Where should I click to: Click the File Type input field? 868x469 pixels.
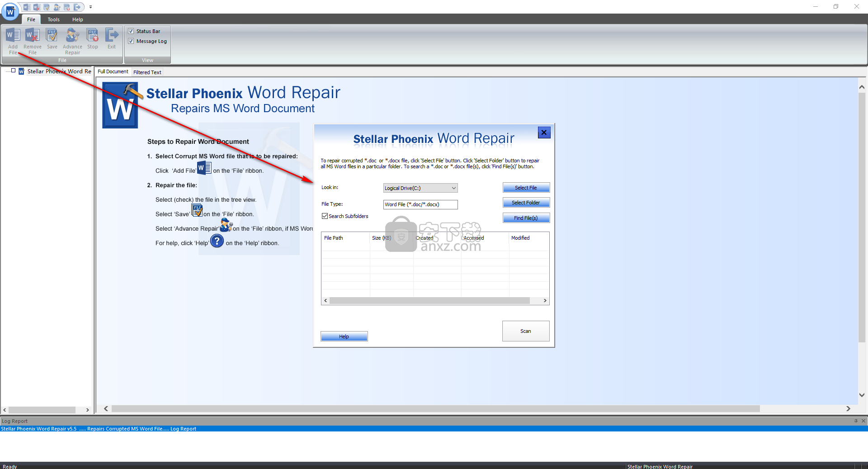[420, 204]
